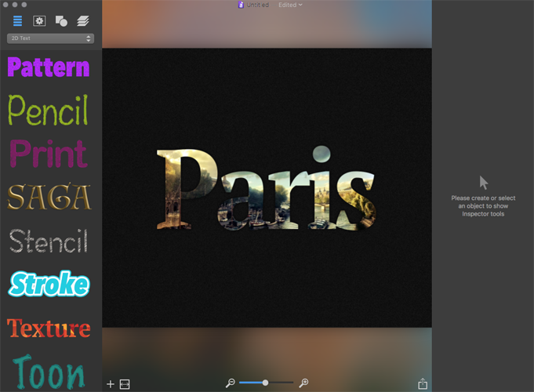Image resolution: width=534 pixels, height=392 pixels.
Task: Pick the SAGA text style
Action: [49, 197]
